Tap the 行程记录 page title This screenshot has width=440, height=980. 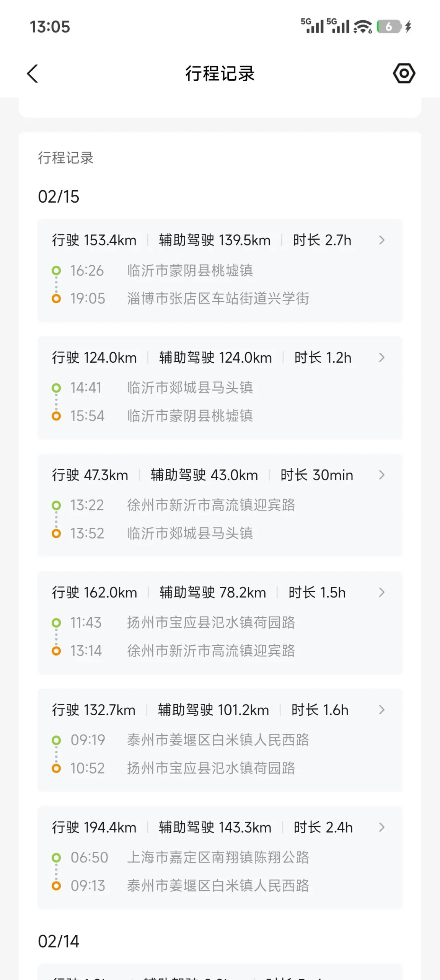tap(220, 73)
